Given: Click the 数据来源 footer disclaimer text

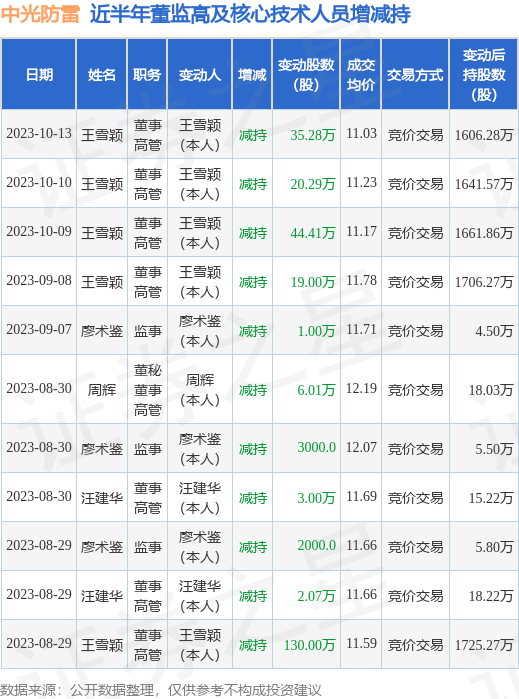Looking at the screenshot, I should [161, 690].
